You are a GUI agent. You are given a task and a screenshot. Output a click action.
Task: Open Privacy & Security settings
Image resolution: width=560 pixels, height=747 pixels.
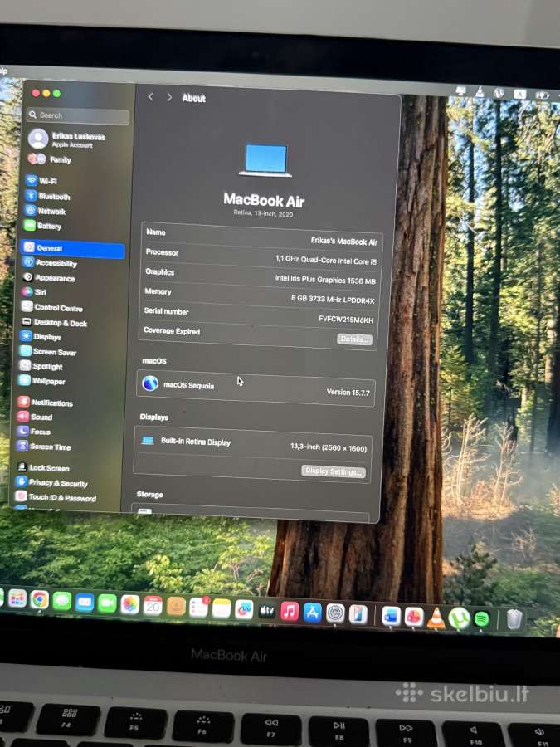pyautogui.click(x=52, y=482)
